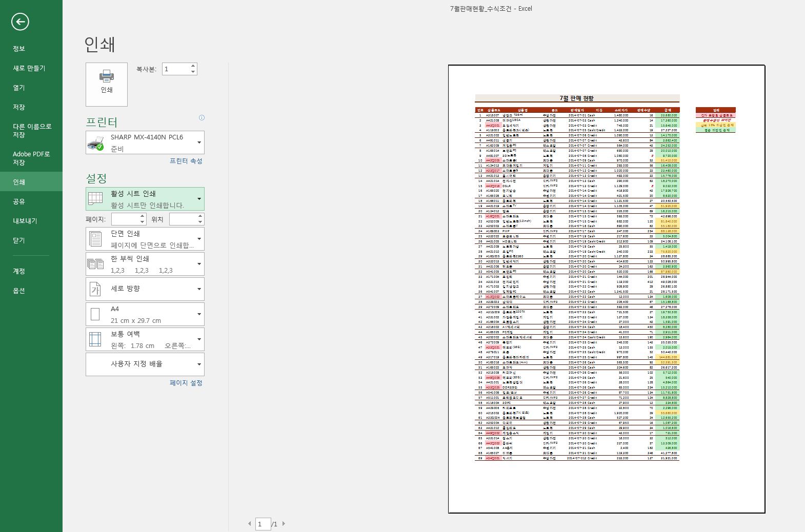Click the current page number field
805x532 pixels.
point(263,524)
